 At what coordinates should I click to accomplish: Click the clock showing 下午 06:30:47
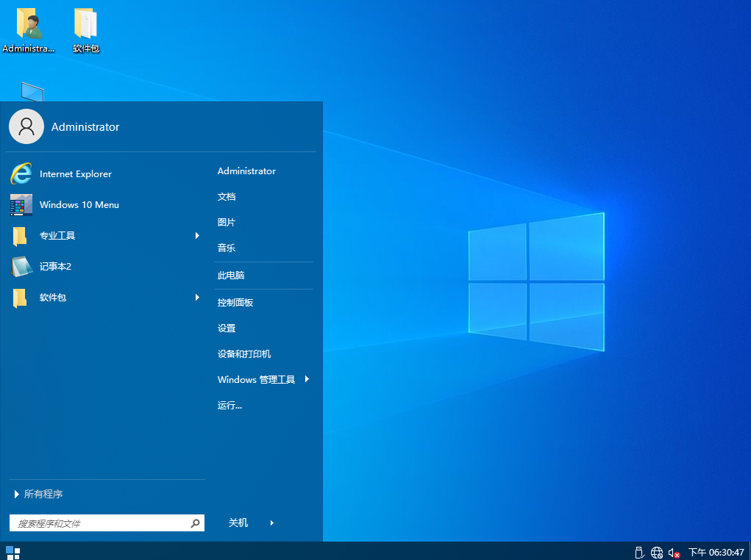point(716,553)
